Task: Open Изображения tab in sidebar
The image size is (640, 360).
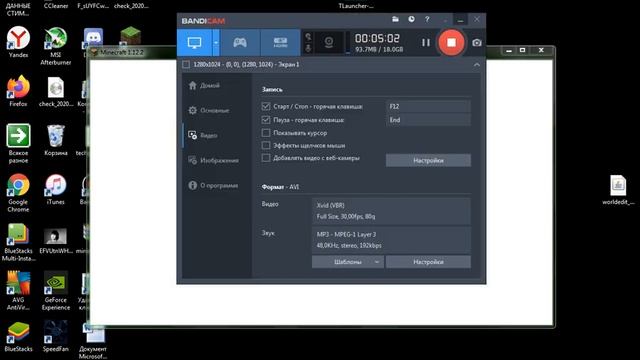Action: click(x=213, y=160)
